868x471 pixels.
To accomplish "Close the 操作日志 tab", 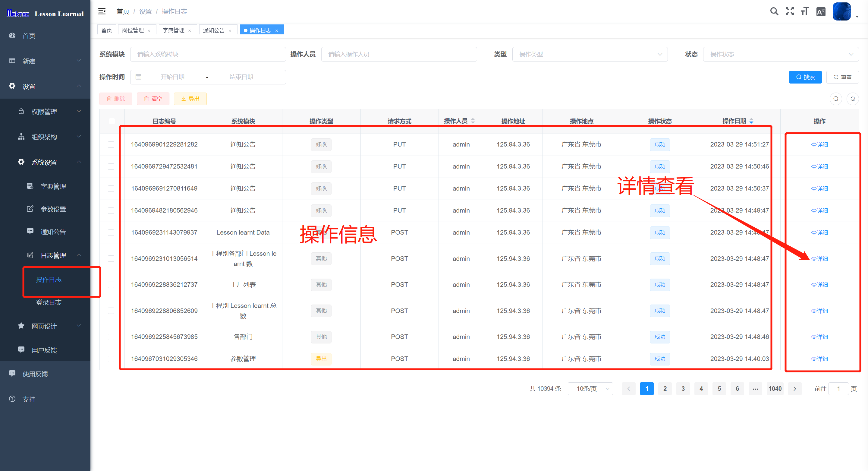I will point(277,31).
